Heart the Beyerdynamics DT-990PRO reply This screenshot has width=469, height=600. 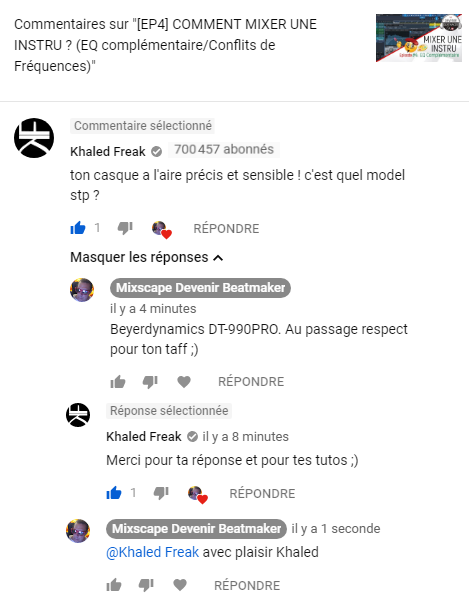click(184, 382)
